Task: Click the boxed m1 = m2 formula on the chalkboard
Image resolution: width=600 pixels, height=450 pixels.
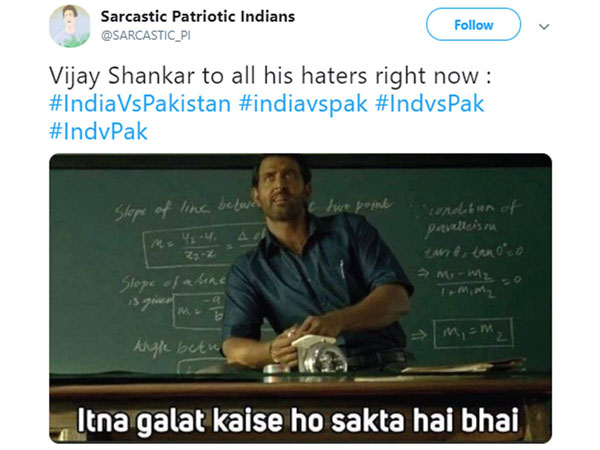Action: 473,333
